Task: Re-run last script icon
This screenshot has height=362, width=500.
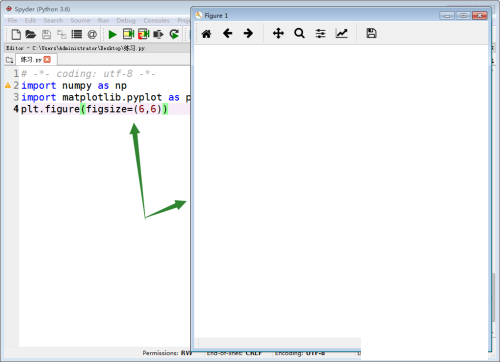Action: [174, 34]
